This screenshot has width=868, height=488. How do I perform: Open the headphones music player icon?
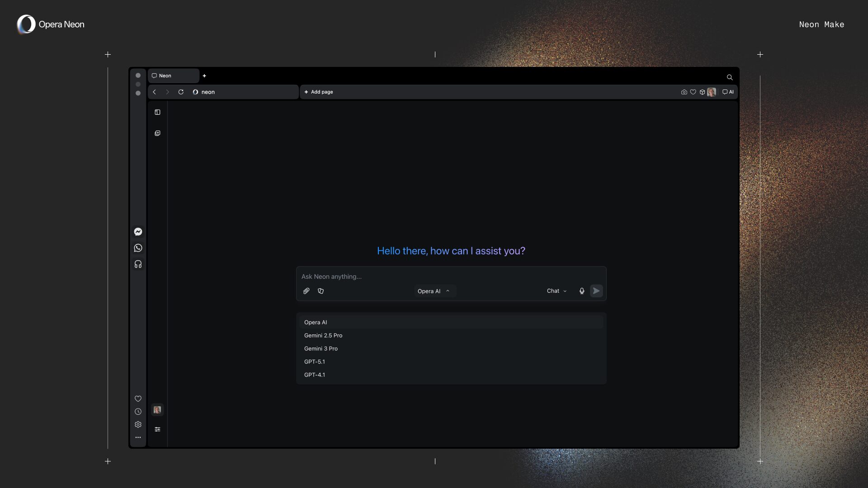pos(138,264)
